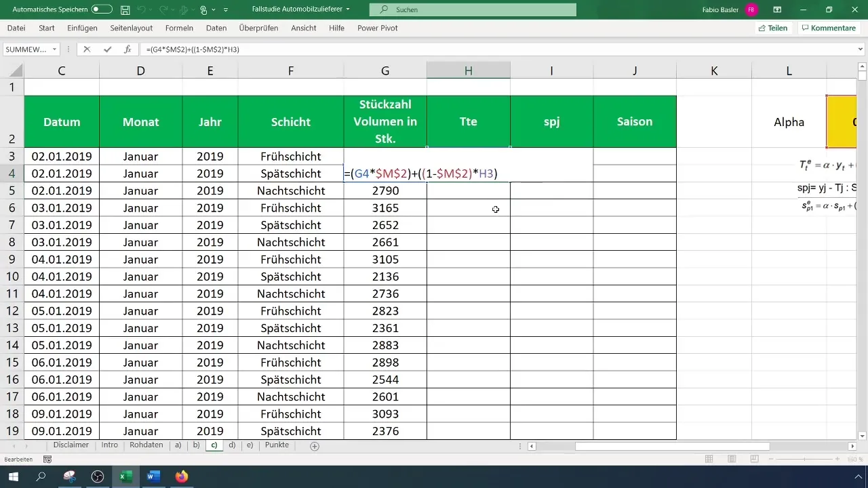Cancel formula entry with X icon
The width and height of the screenshot is (868, 488).
(87, 49)
